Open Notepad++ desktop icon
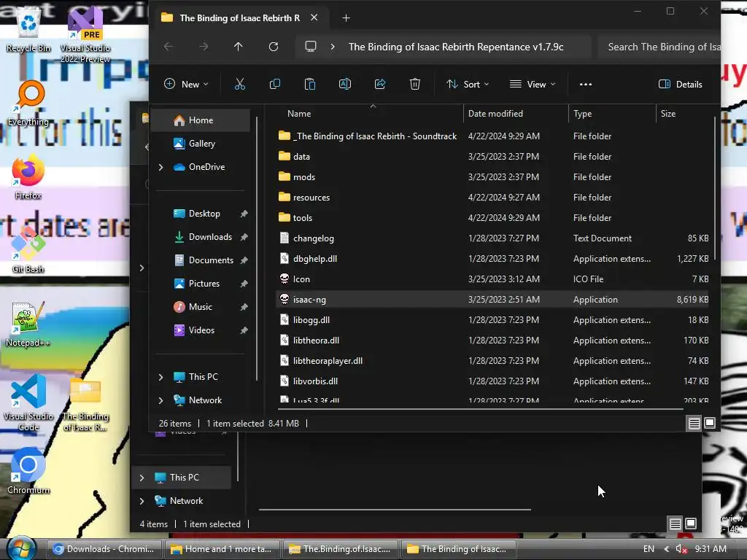The image size is (747, 560). (28, 324)
